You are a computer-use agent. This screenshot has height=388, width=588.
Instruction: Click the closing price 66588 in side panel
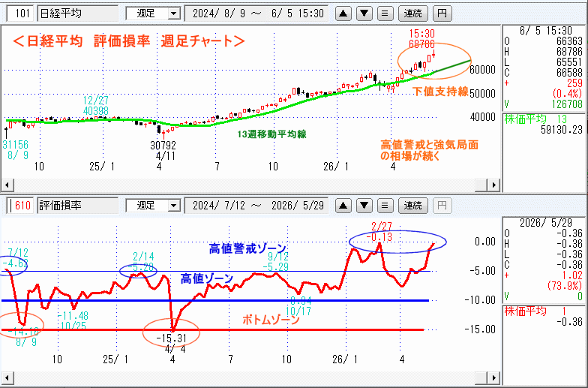pos(569,72)
